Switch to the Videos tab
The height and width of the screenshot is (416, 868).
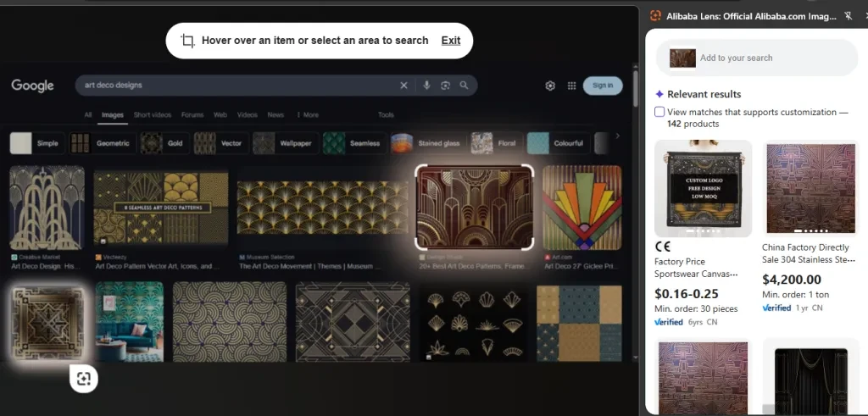click(x=247, y=115)
